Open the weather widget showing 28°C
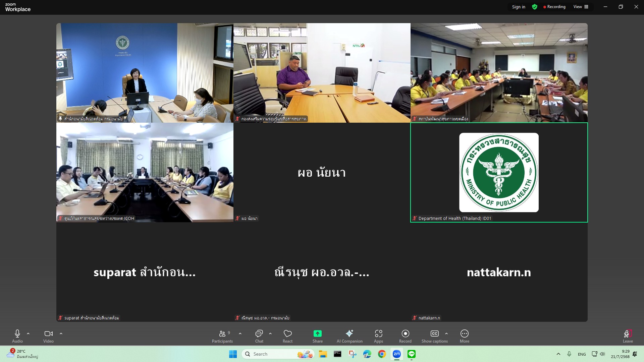This screenshot has height=362, width=644. tap(22, 354)
